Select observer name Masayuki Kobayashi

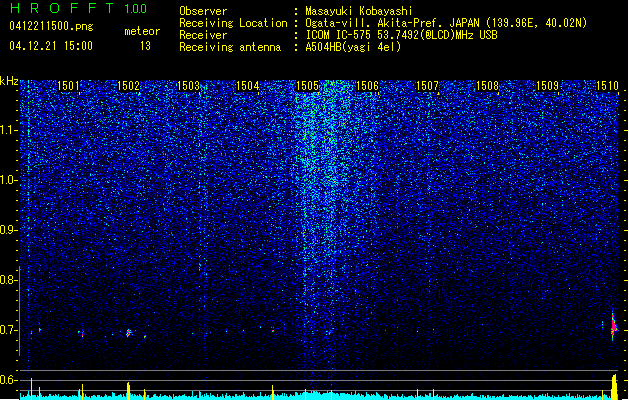point(359,11)
